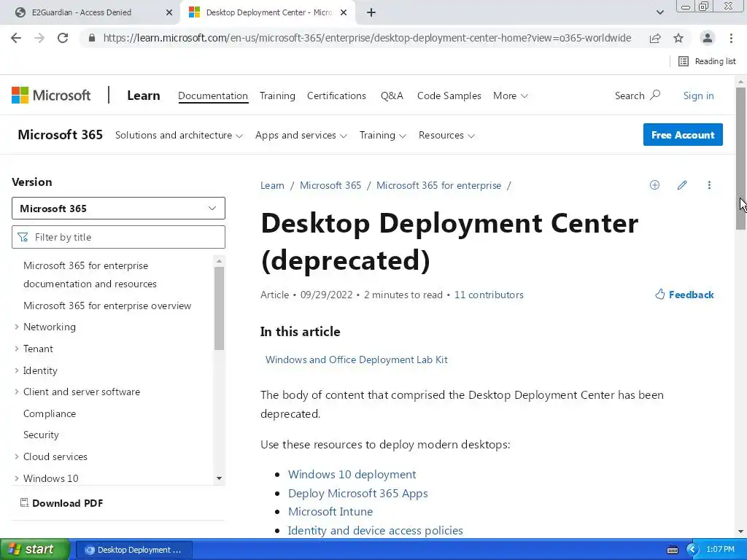This screenshot has width=747, height=560.
Task: Open the Training top navigation item
Action: tap(277, 96)
